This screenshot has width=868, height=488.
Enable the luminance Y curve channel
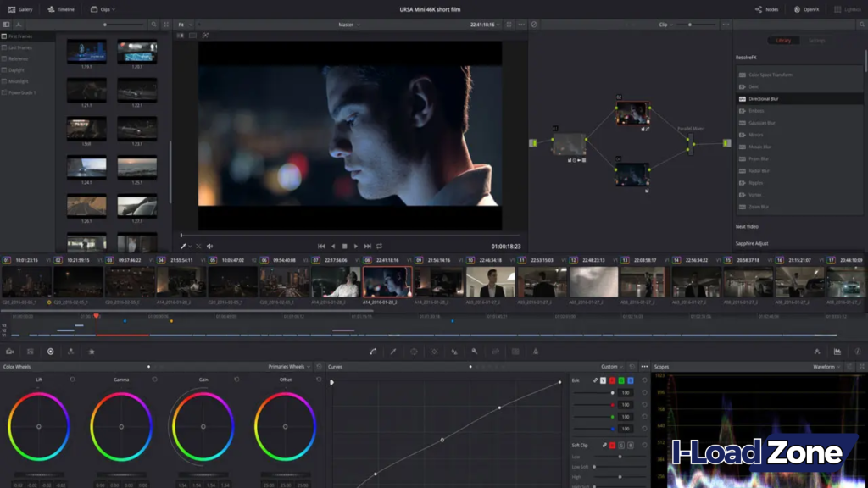[x=604, y=382]
